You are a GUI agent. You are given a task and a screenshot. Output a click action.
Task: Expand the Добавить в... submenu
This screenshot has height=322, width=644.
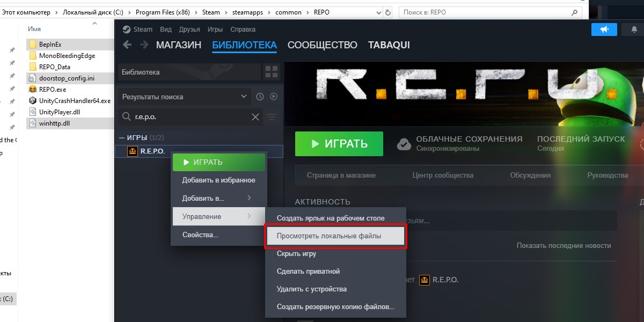[x=219, y=199]
